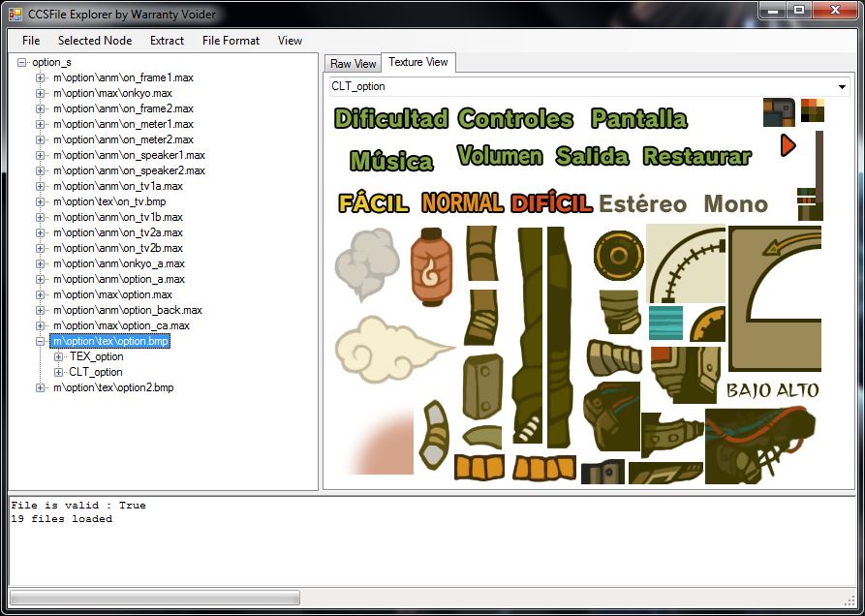The height and width of the screenshot is (616, 865).
Task: Maximize the CCSFile Explorer window
Action: 799,10
